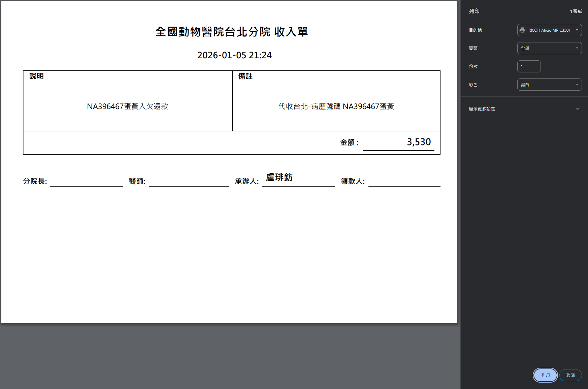588x389 pixels.
Task: Click the receipt title 全國動物醫院台北分院 收入單
Action: [232, 32]
